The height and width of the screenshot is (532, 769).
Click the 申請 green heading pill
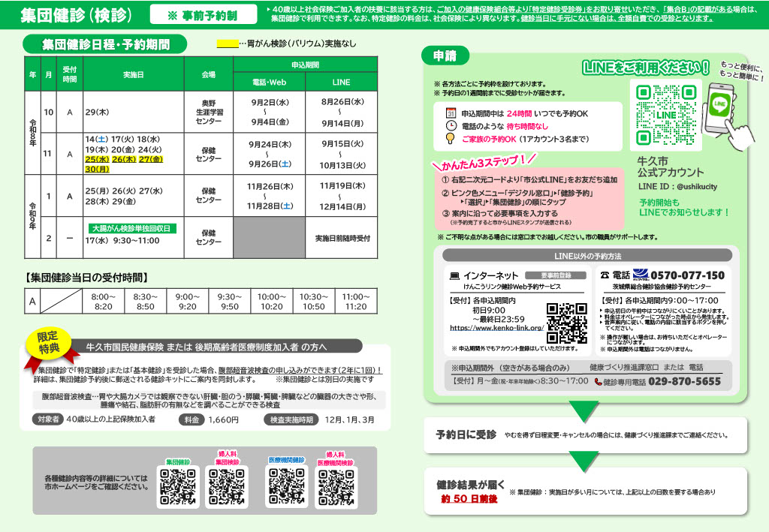445,56
